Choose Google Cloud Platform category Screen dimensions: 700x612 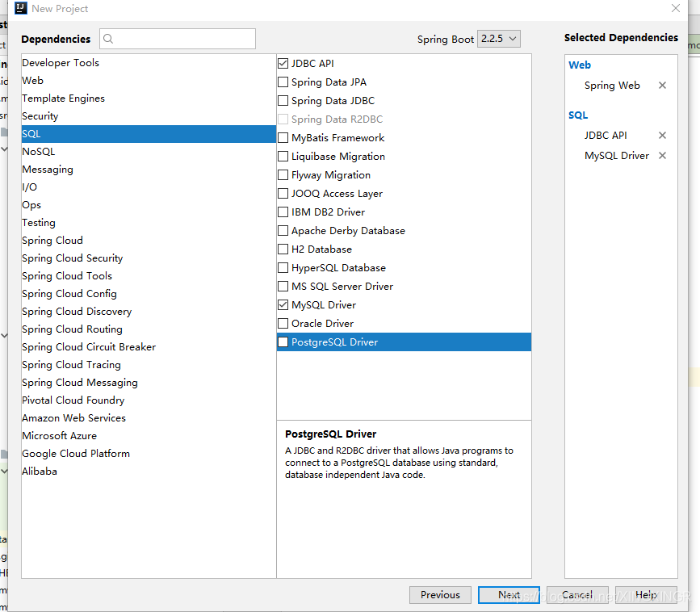[149, 454]
